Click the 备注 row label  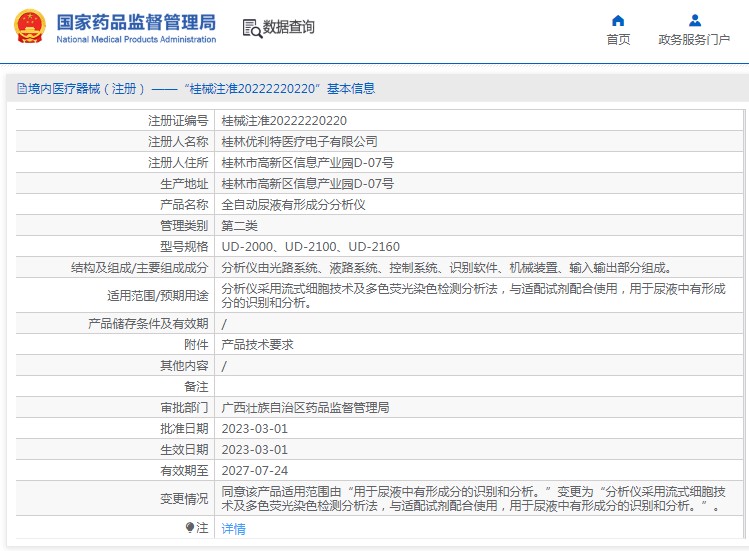pos(196,387)
